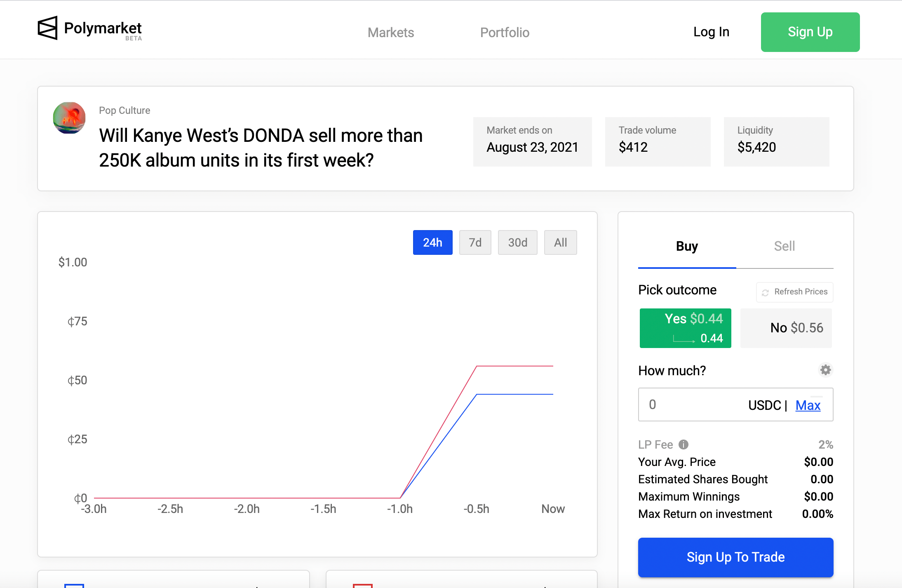Viewport: 902px width, 588px height.
Task: Select the No $0.56 outcome
Action: click(x=786, y=328)
